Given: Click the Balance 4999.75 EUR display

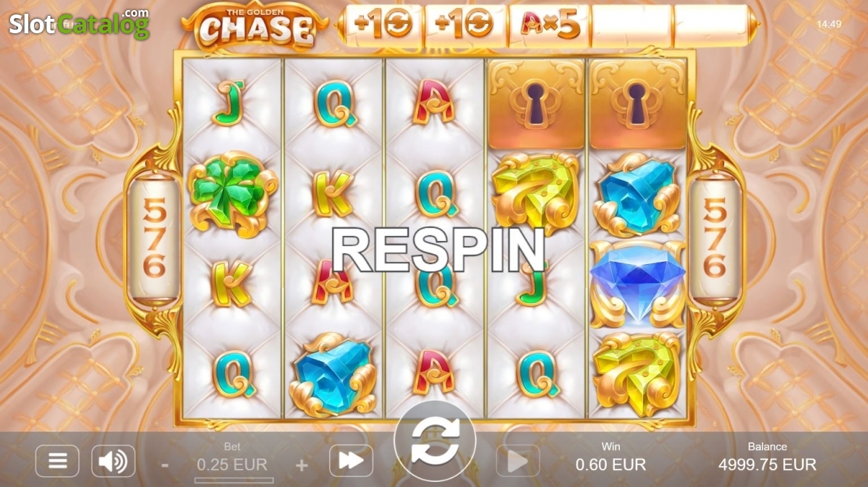Looking at the screenshot, I should pos(767,458).
